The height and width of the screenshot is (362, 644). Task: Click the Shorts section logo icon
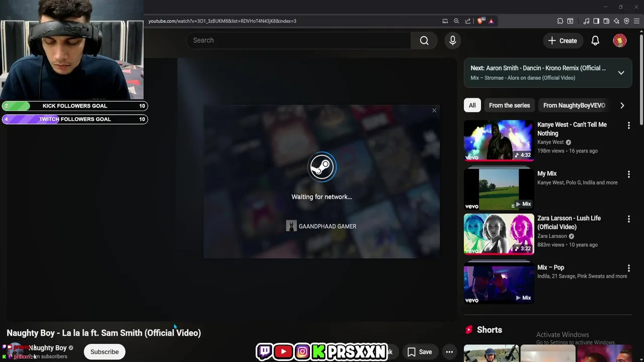pos(469,330)
